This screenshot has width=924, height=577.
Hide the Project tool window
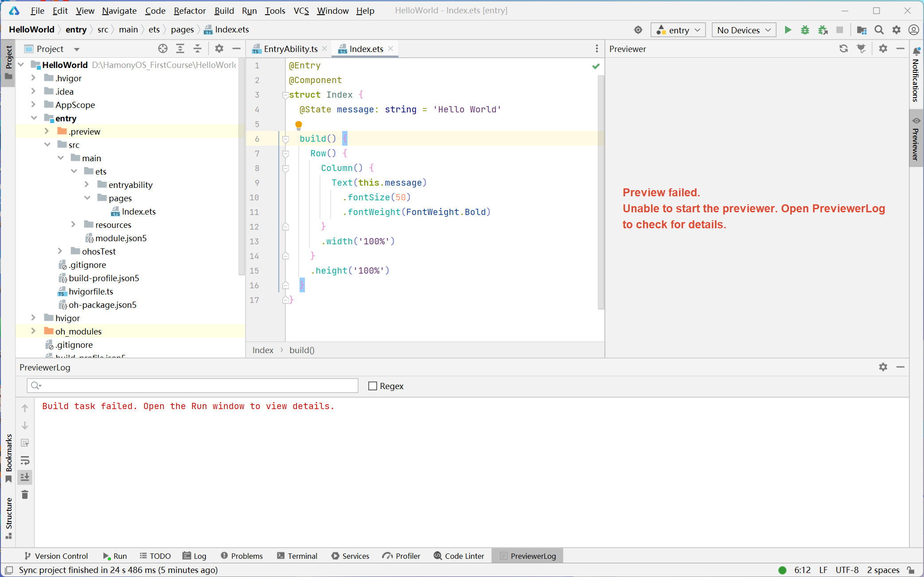237,48
